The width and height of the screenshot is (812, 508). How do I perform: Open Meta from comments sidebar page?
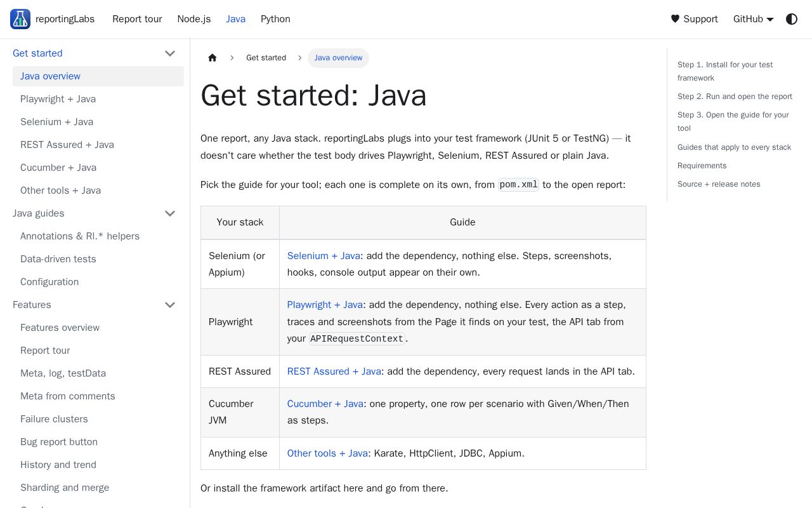click(98, 396)
